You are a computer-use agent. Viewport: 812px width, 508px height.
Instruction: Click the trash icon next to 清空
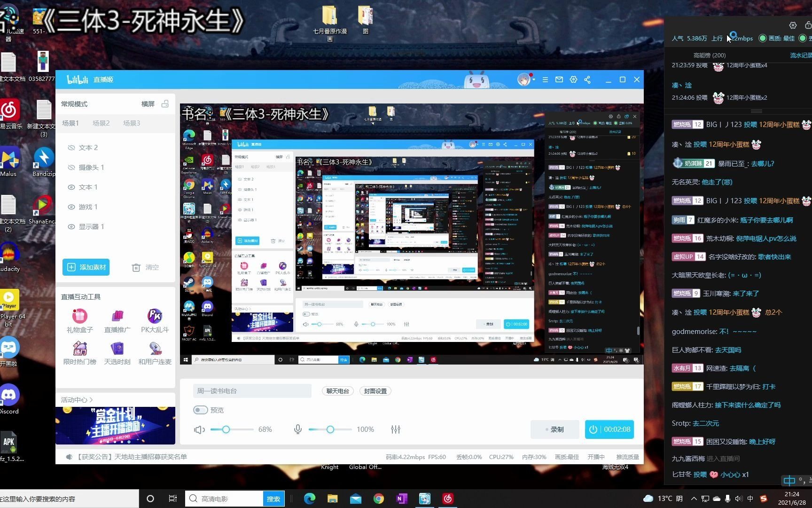pos(136,268)
